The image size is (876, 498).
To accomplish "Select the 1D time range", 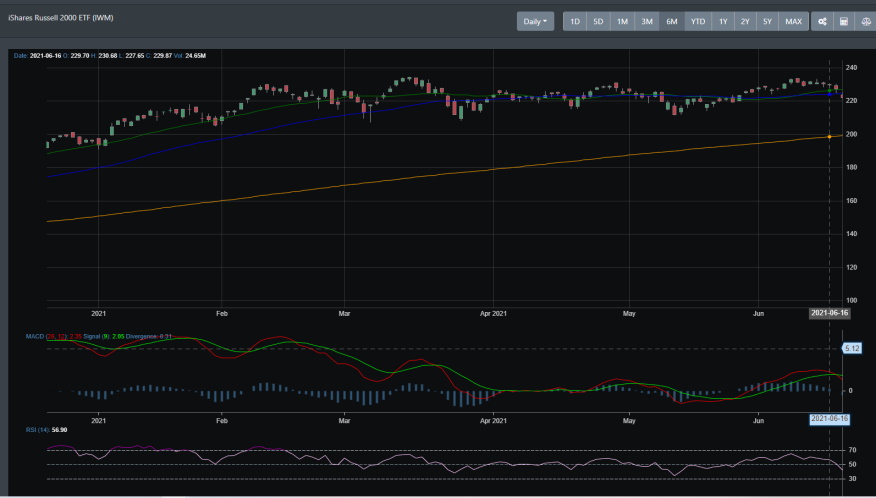I will click(575, 21).
